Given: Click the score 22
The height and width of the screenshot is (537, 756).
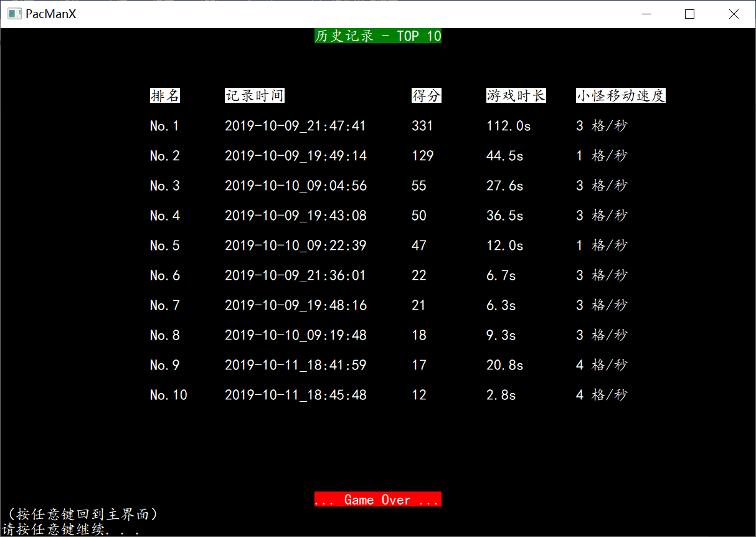Looking at the screenshot, I should [x=419, y=275].
